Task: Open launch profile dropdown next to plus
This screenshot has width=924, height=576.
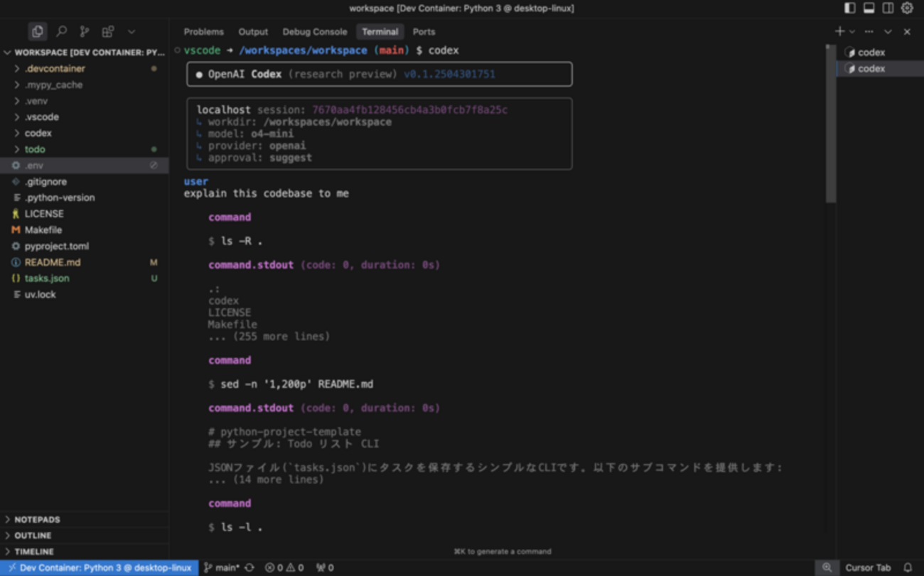Action: pyautogui.click(x=852, y=32)
